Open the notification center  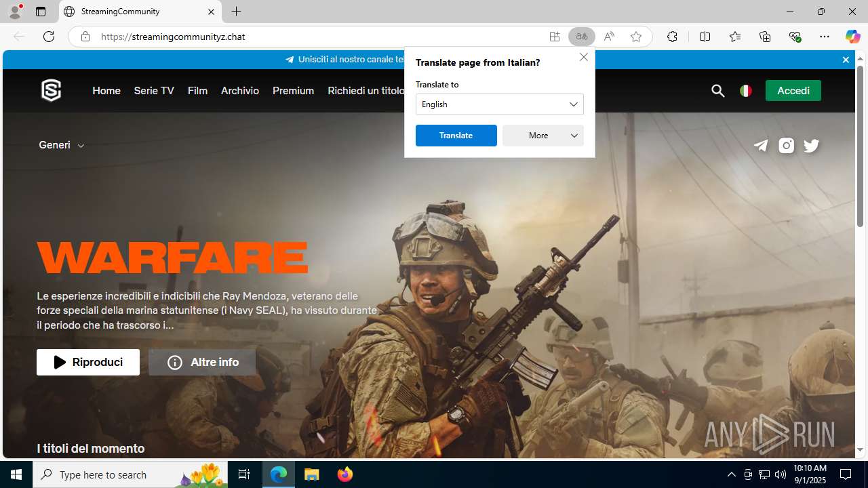tap(846, 474)
